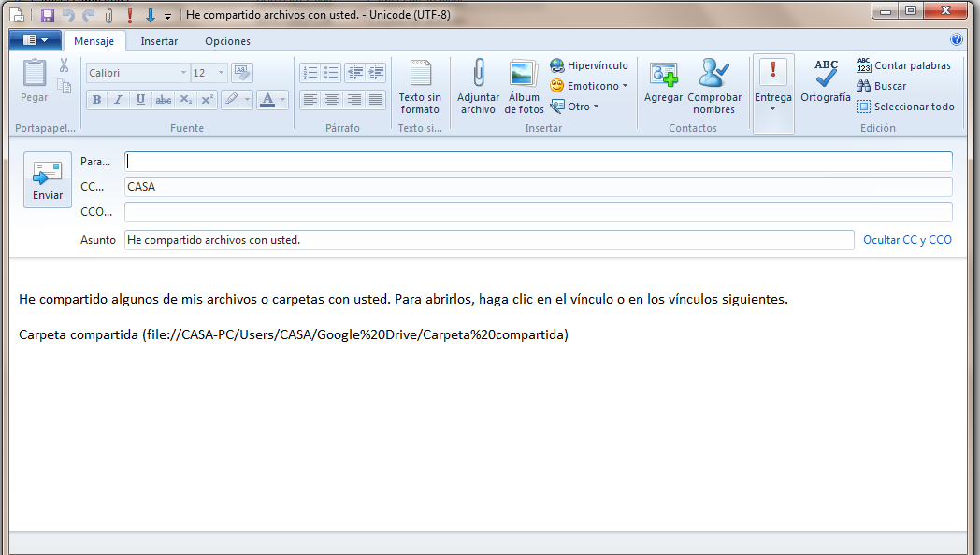The image size is (980, 555).
Task: Open the Opciones ribbon tab
Action: [x=227, y=41]
